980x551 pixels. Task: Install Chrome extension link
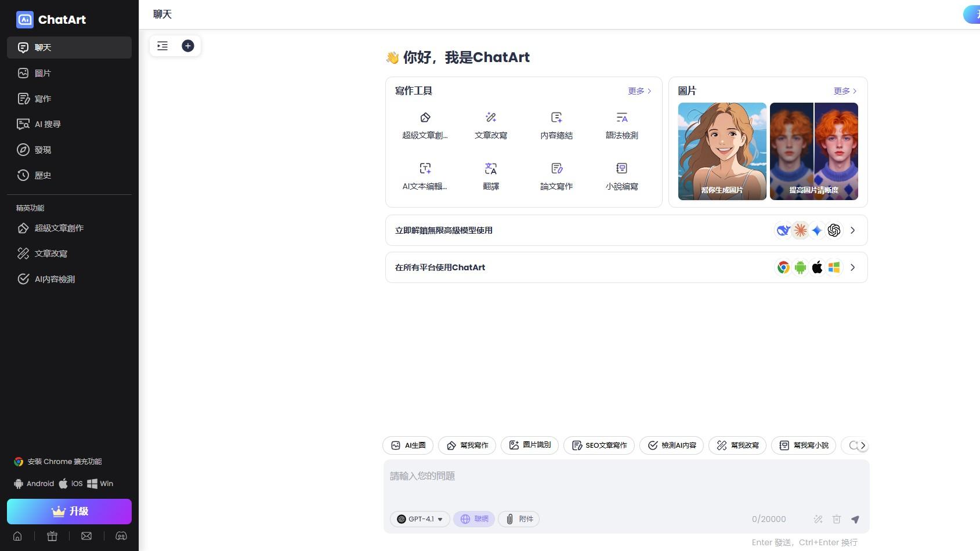58,462
